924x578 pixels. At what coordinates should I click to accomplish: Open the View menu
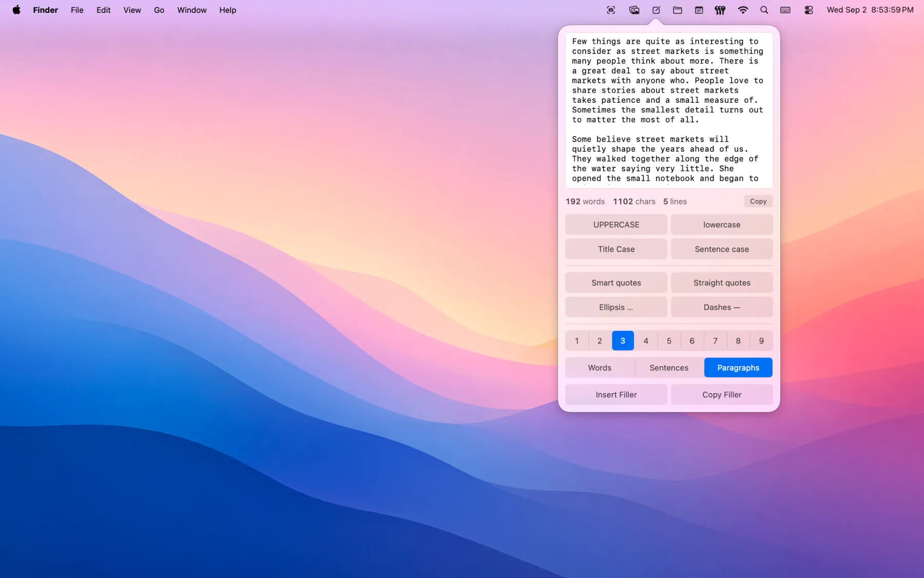132,10
